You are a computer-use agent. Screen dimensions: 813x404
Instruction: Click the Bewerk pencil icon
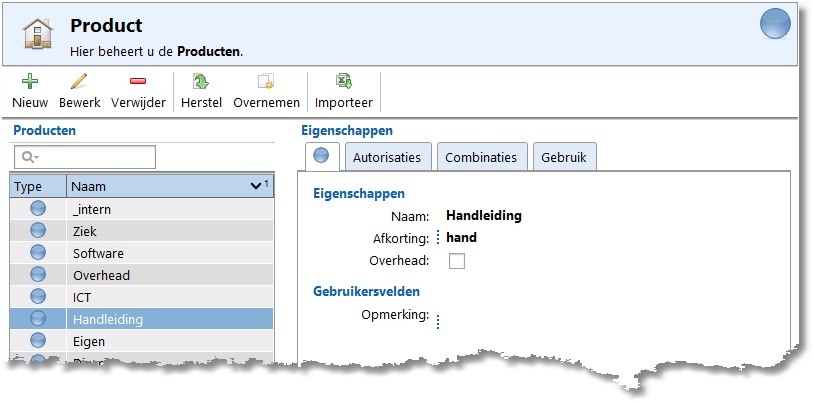pyautogui.click(x=79, y=83)
